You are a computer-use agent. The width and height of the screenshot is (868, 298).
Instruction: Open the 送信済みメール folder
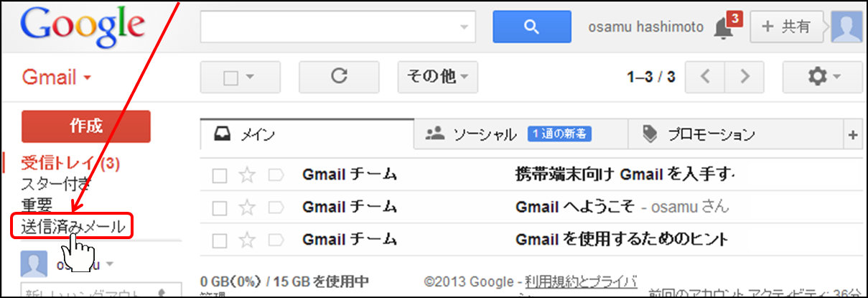(x=73, y=227)
